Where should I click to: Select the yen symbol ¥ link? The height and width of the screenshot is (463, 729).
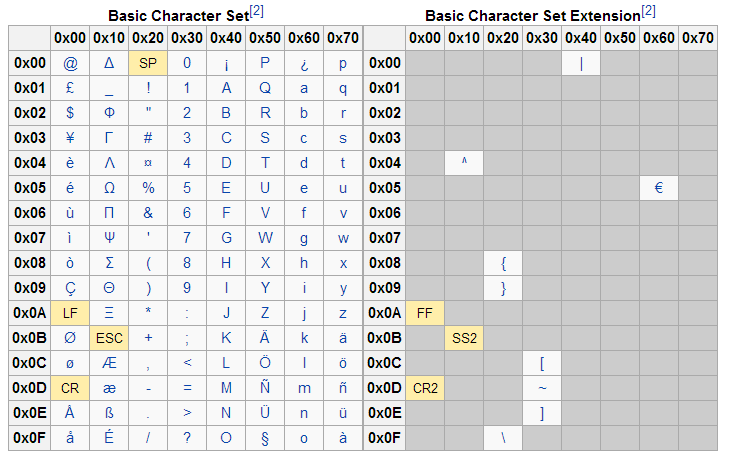(x=70, y=138)
